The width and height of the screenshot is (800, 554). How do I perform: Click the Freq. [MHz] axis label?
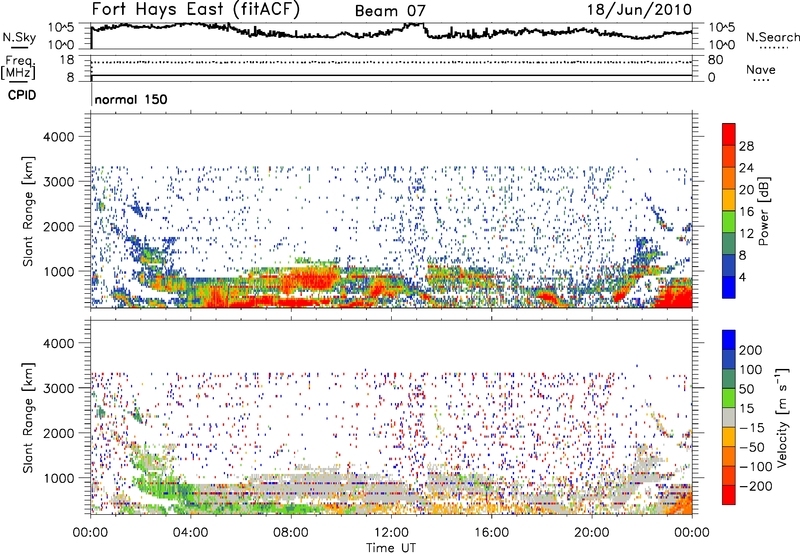point(19,67)
